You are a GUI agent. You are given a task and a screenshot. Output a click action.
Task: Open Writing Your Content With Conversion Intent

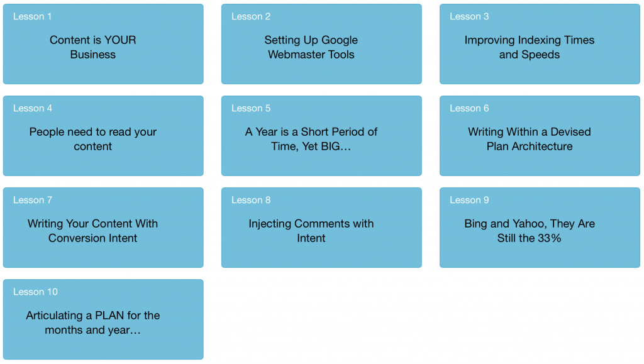coord(103,228)
